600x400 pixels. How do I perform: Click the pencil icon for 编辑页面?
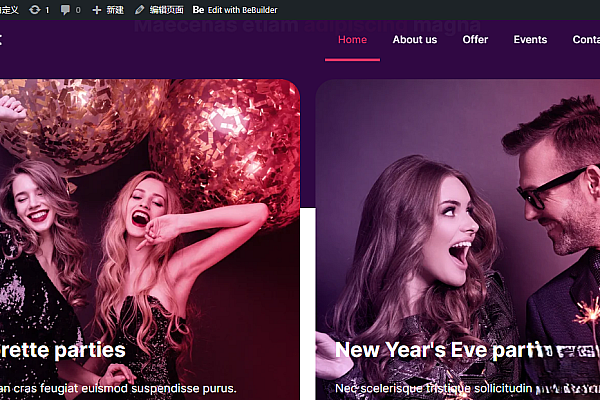(x=140, y=9)
